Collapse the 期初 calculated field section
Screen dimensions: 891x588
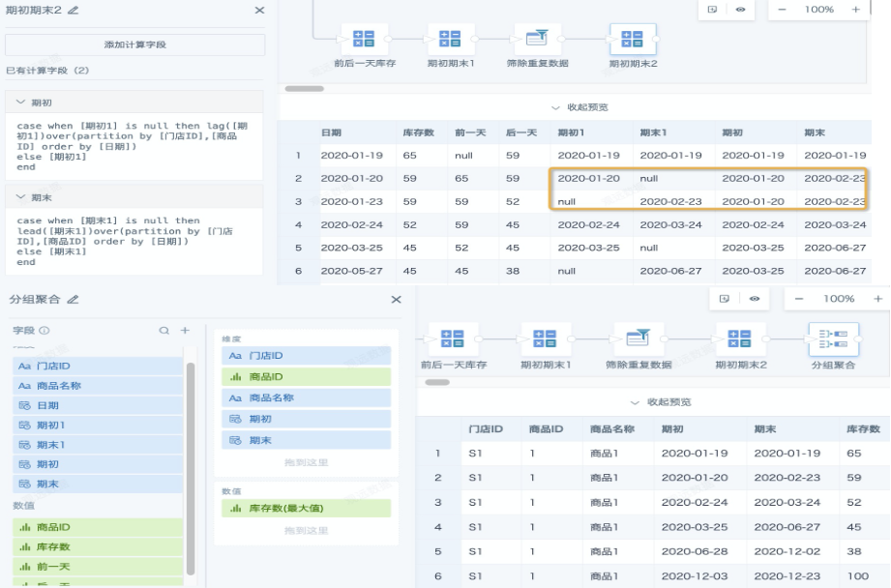click(x=21, y=102)
